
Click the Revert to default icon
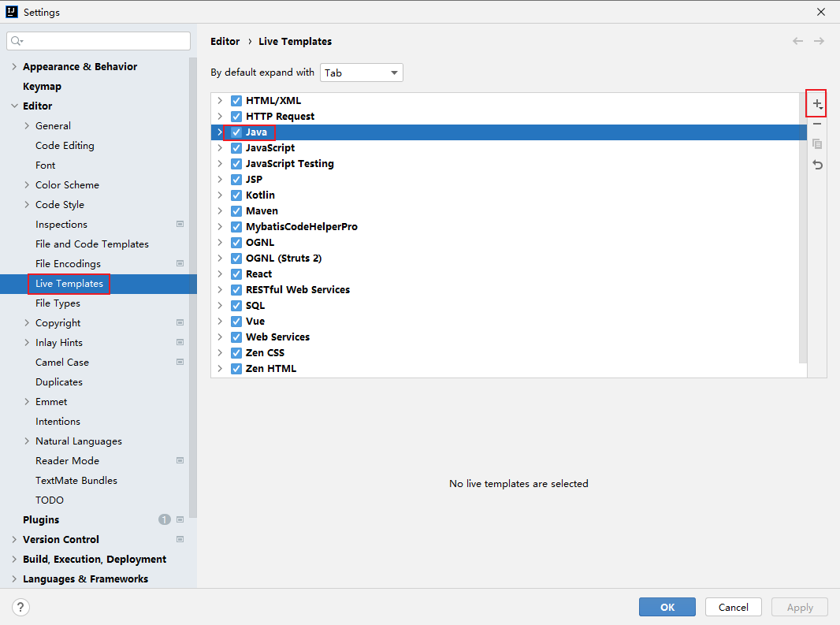(816, 165)
